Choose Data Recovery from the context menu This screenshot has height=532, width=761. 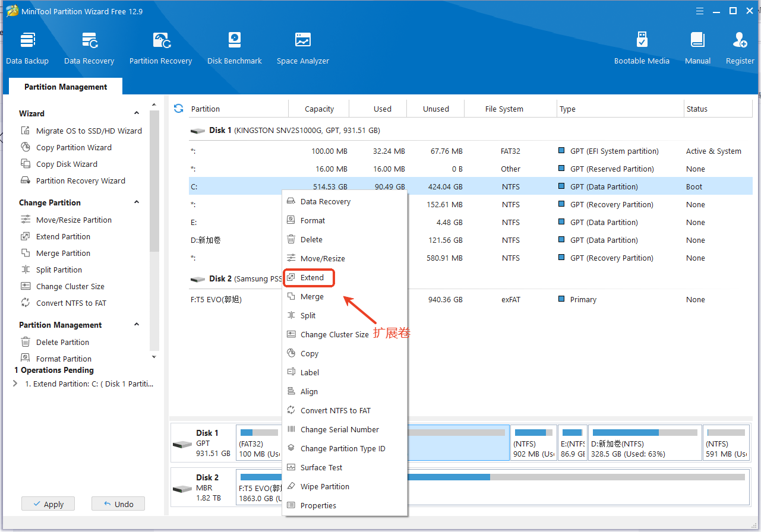tap(345, 201)
